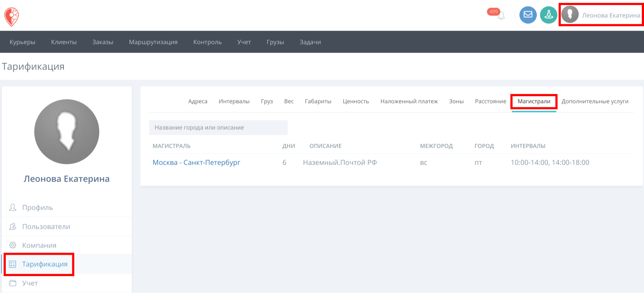Switch to Дополнительные услуги tab
Screen dimensions: 644x293
pos(595,101)
